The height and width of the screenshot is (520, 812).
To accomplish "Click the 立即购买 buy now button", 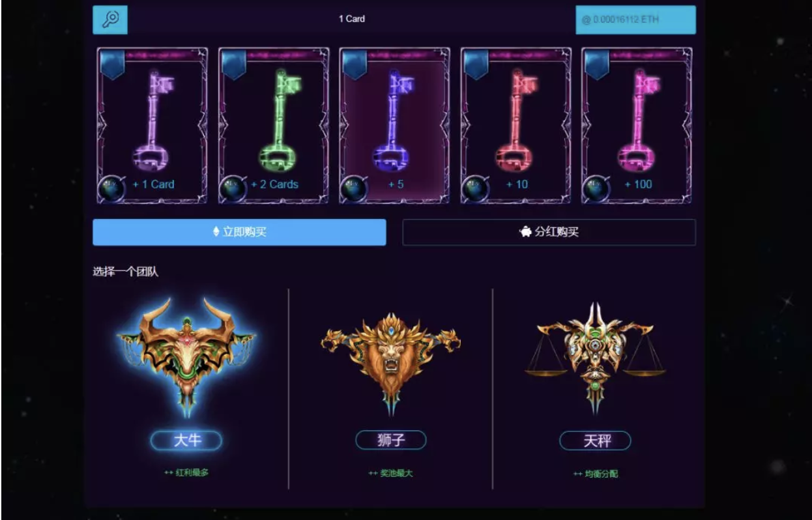I will click(239, 232).
